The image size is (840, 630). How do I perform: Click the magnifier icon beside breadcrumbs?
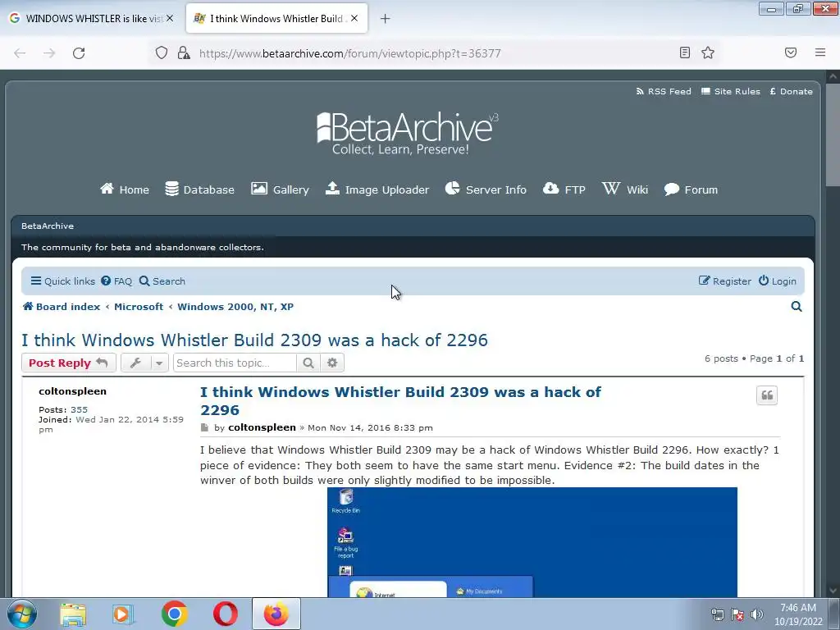796,307
